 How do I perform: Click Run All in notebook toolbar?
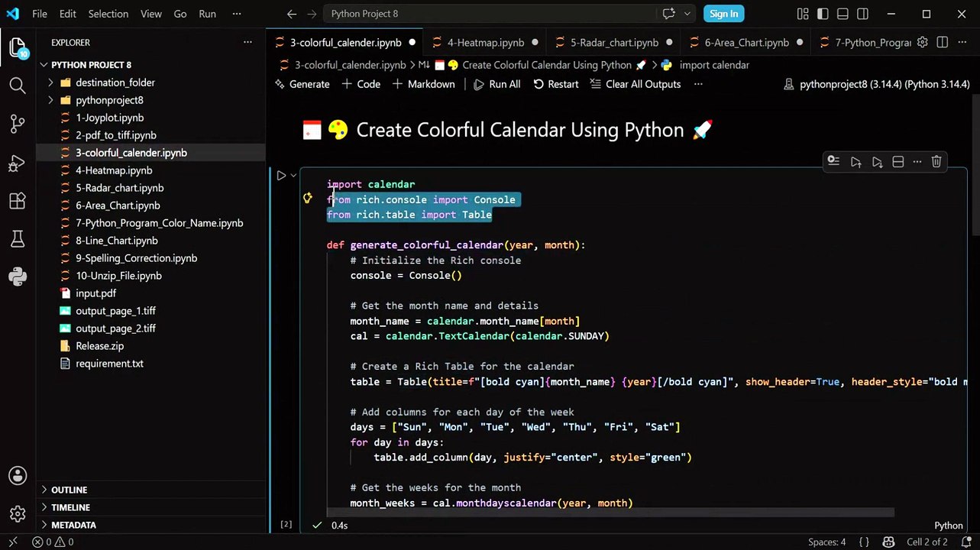pyautogui.click(x=496, y=84)
